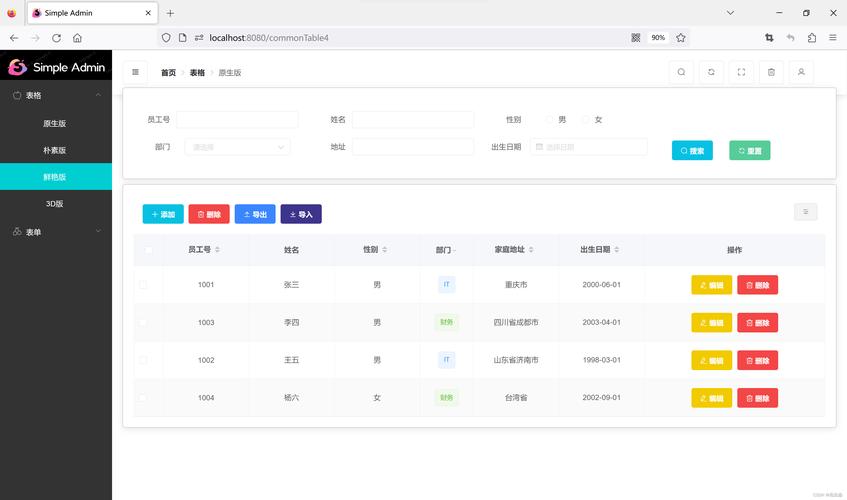Select the Simple Admin browser tab
847x500 pixels.
pyautogui.click(x=92, y=13)
